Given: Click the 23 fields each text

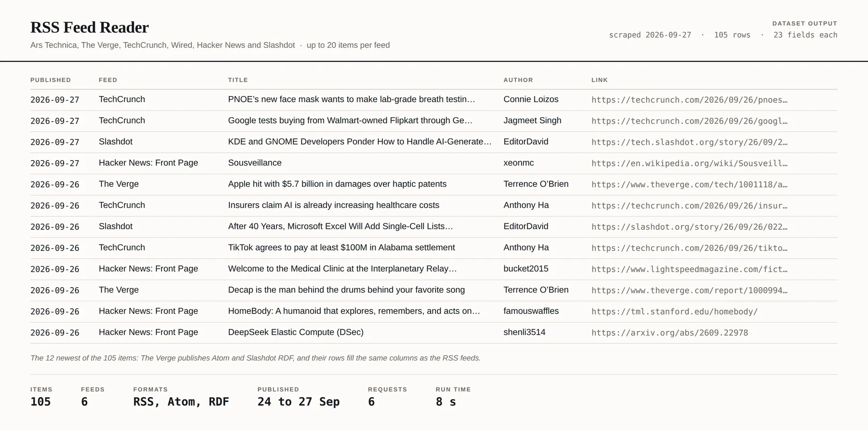Looking at the screenshot, I should click(x=805, y=35).
